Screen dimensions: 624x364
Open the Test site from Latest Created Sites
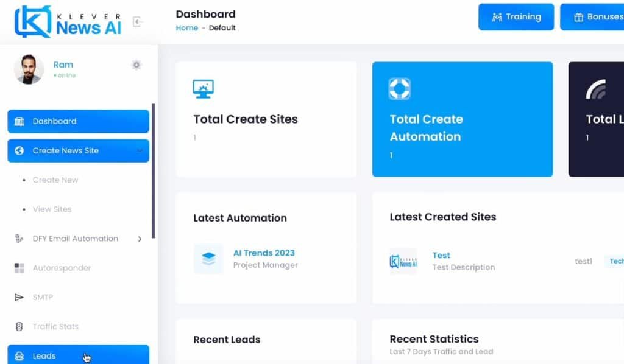pos(441,255)
